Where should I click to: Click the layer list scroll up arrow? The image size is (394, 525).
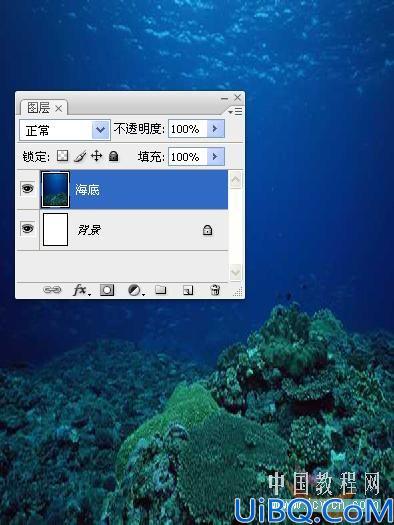pyautogui.click(x=236, y=180)
